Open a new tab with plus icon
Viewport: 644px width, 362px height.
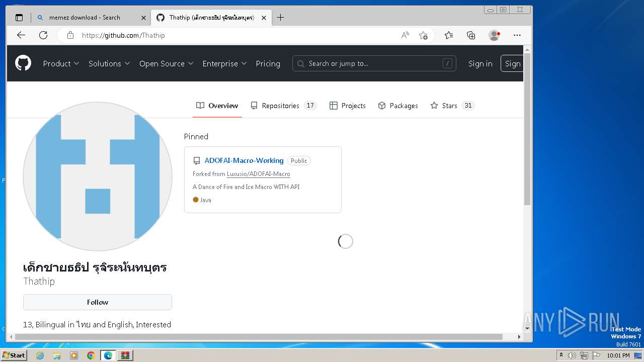280,18
